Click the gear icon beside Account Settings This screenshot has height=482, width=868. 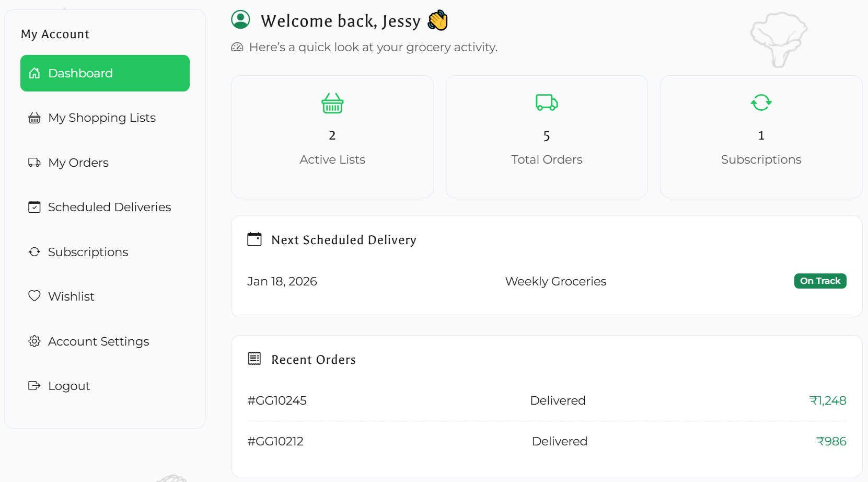click(34, 341)
